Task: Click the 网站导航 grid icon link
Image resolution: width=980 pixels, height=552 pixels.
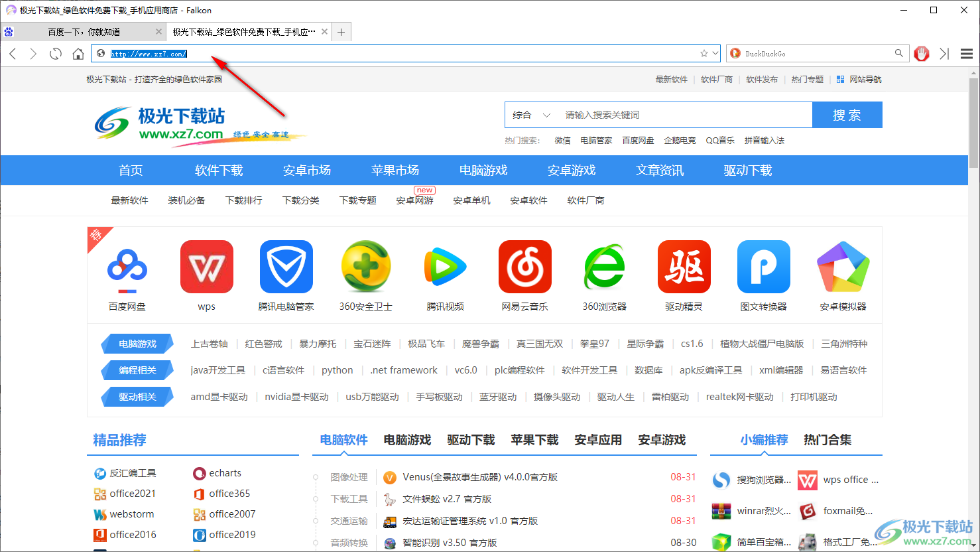Action: (859, 80)
